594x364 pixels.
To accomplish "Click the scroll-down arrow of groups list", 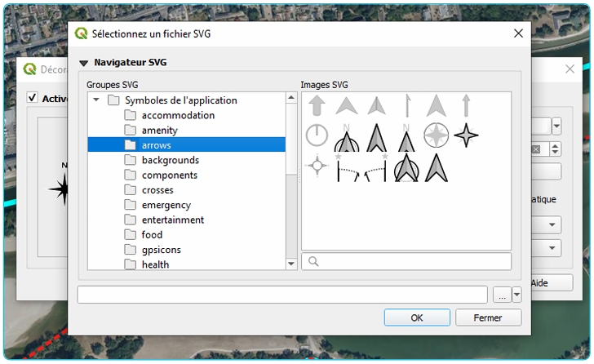I will 291,264.
